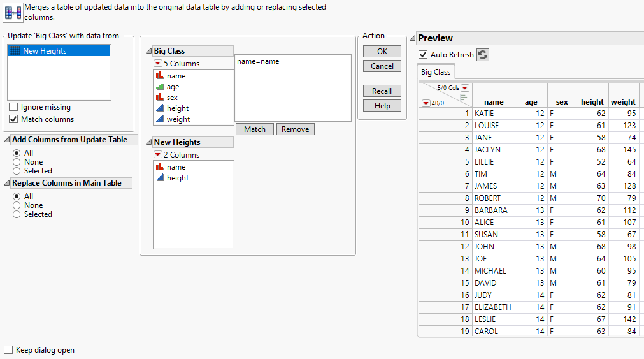
Task: Switch to the Big Class preview tab
Action: coord(436,72)
